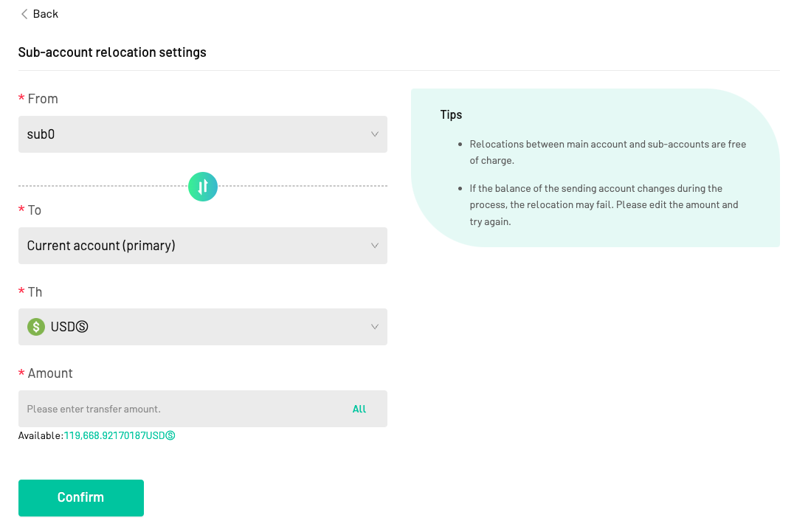Confirm the relocation
This screenshot has height=532, width=794.
coord(81,498)
